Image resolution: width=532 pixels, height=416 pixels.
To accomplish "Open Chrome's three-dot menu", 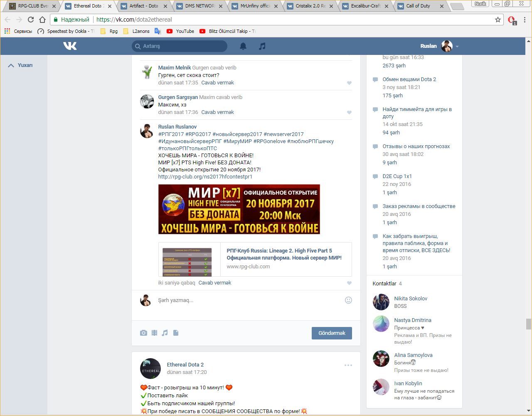I will pyautogui.click(x=525, y=20).
